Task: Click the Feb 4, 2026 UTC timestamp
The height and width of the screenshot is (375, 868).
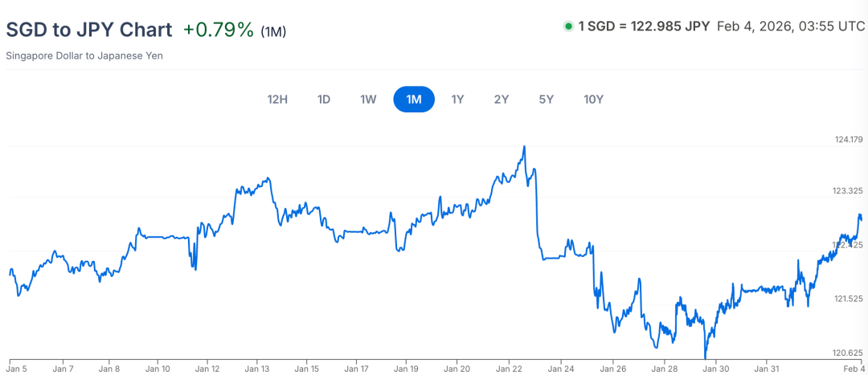Action: (x=790, y=26)
